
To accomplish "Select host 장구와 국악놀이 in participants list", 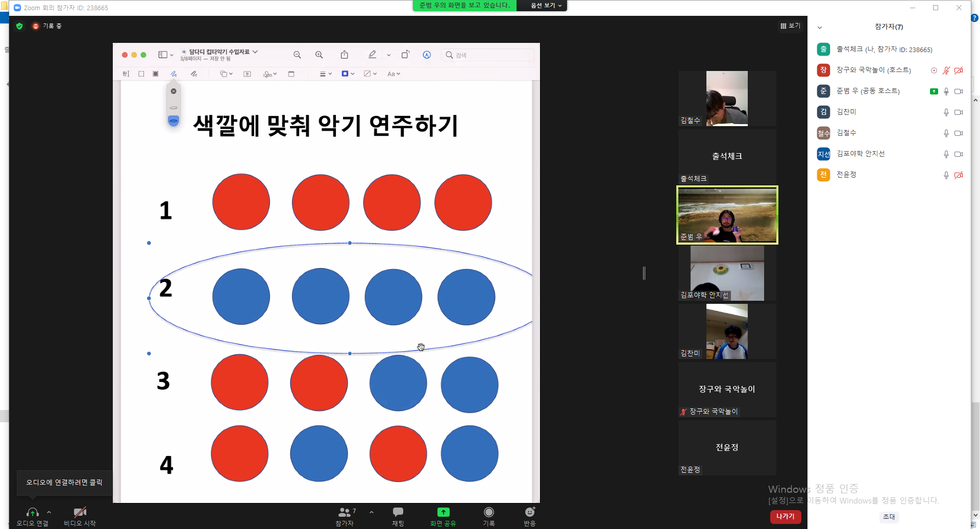I will [888, 70].
